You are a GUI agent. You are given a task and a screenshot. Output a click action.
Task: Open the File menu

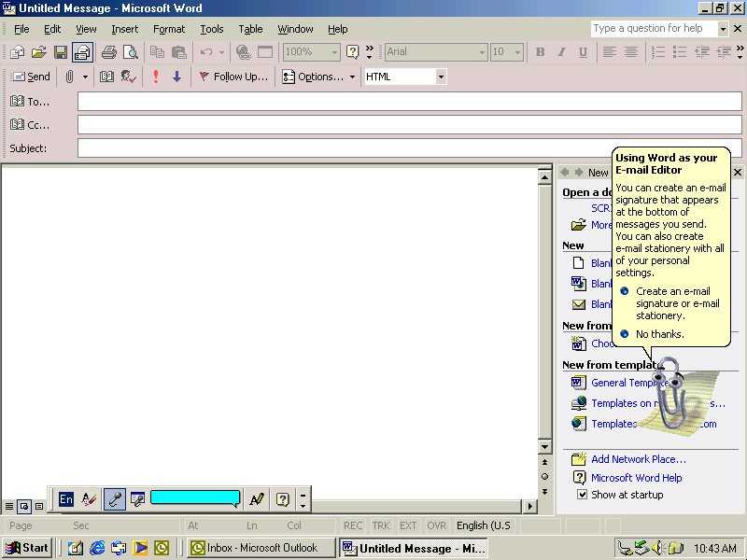21,29
